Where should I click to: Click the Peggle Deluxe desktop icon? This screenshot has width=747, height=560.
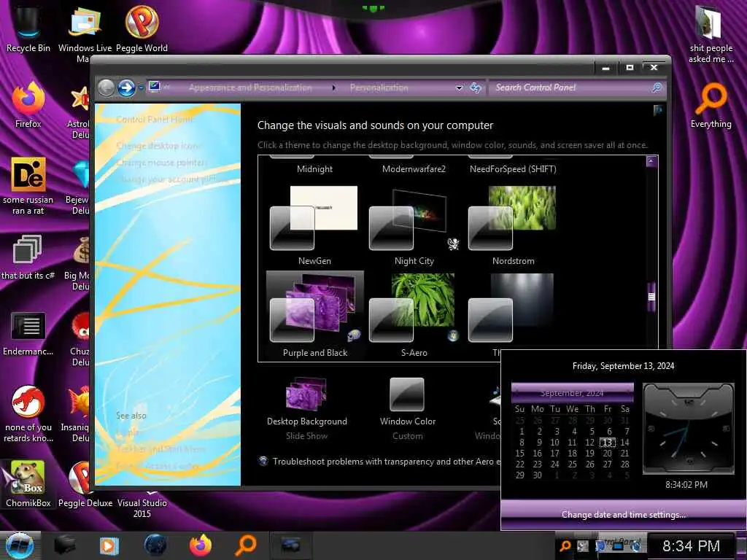(x=85, y=483)
